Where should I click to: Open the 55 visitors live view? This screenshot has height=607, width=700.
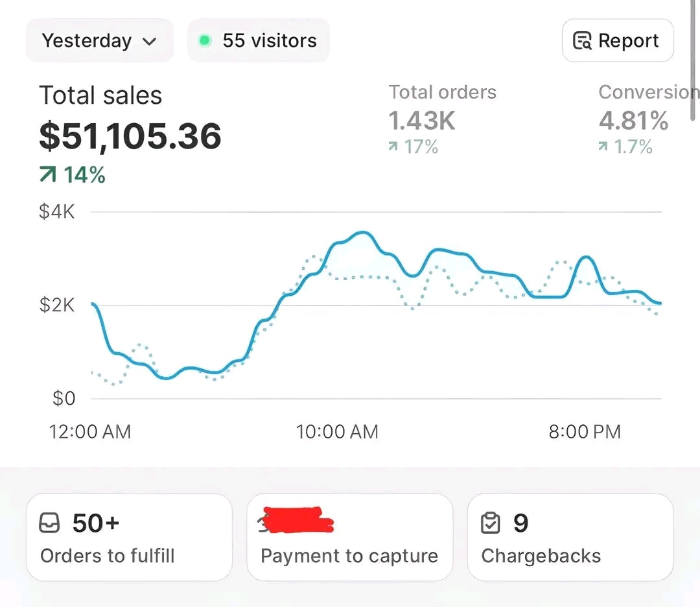259,41
